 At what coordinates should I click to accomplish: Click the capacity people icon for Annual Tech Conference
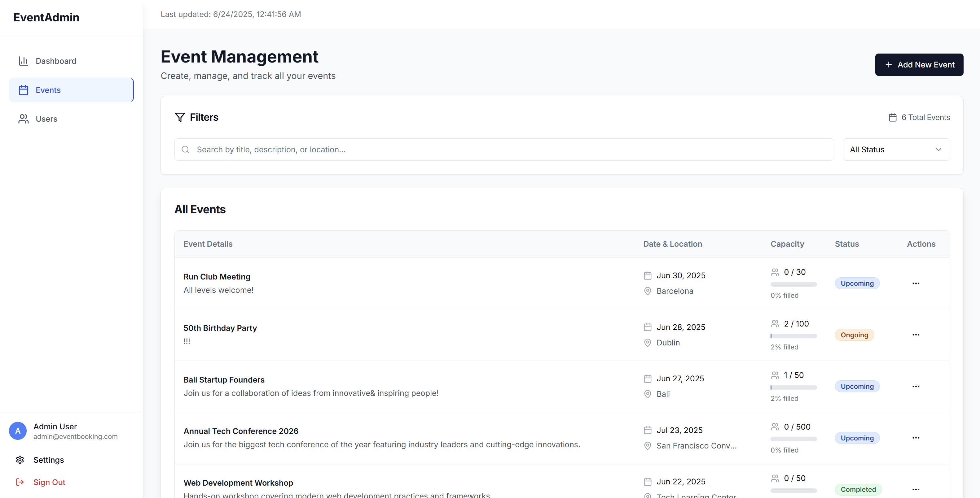(776, 427)
